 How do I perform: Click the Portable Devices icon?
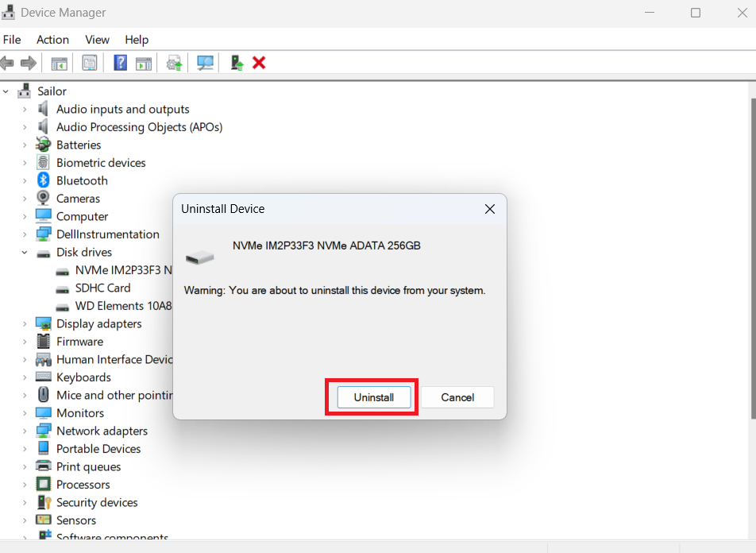coord(44,448)
